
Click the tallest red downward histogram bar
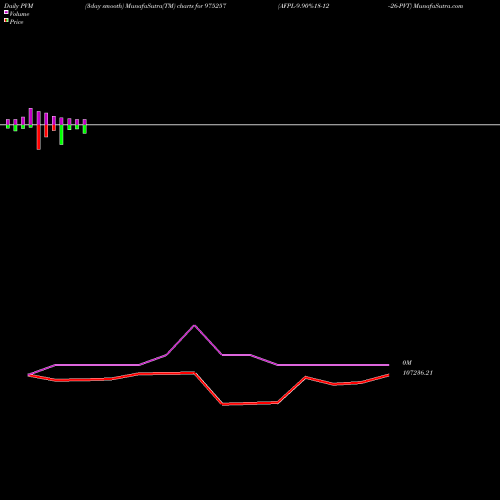tap(39, 137)
